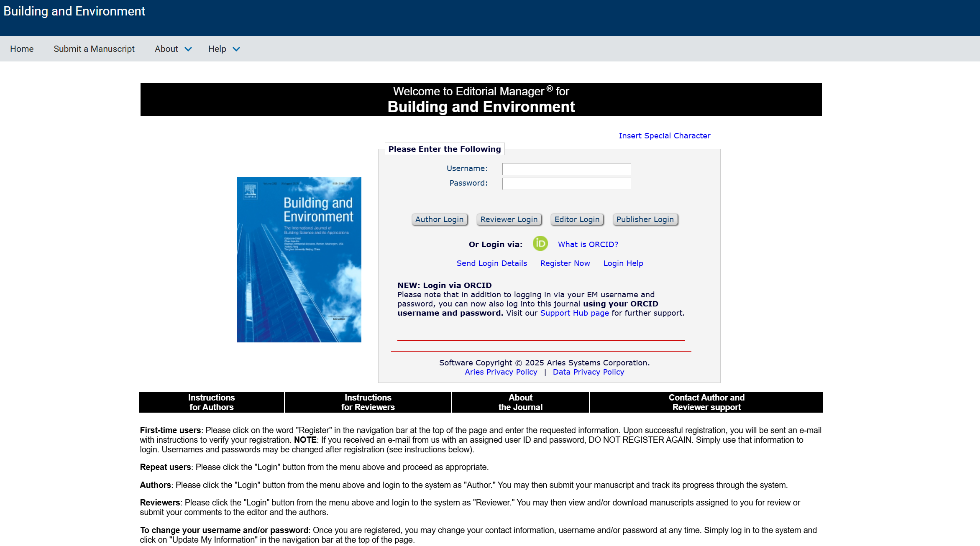
Task: Focus the Password input field
Action: click(566, 183)
